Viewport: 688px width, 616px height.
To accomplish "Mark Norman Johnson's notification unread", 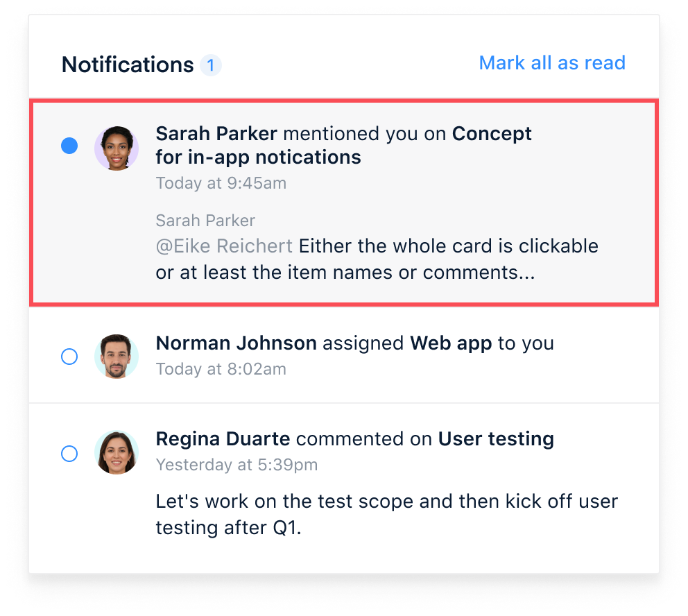I will [x=69, y=357].
